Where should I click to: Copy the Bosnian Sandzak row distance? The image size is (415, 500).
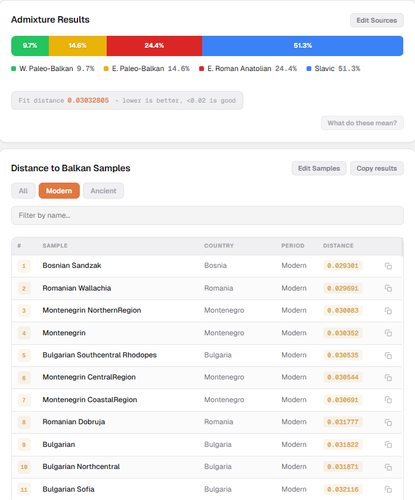coord(388,266)
